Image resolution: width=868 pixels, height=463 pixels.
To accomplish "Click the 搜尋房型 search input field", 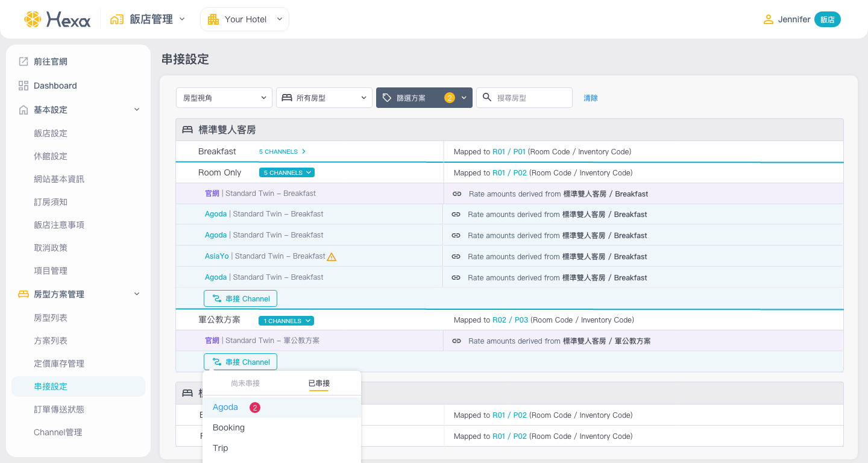I will click(x=530, y=98).
